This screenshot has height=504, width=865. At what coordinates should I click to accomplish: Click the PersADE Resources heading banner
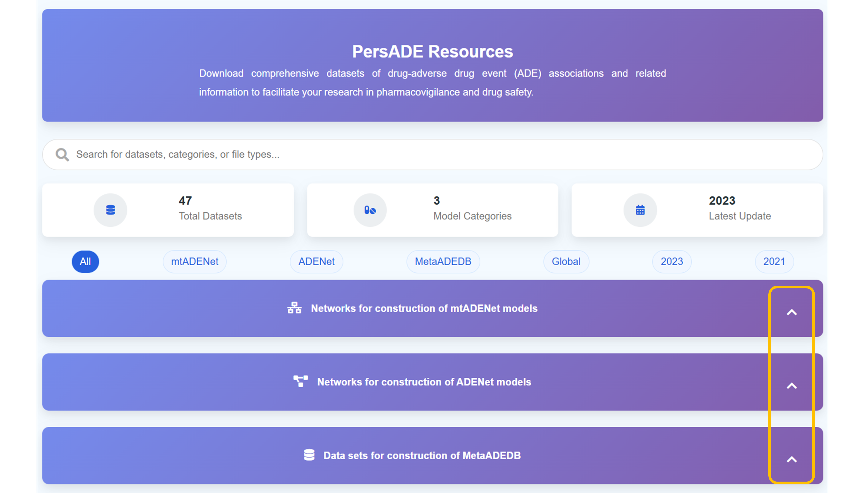[x=432, y=52]
